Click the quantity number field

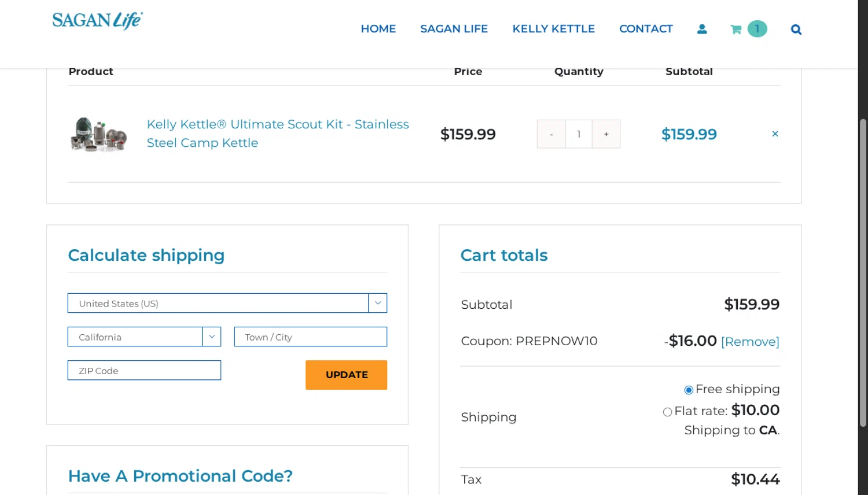coord(579,134)
